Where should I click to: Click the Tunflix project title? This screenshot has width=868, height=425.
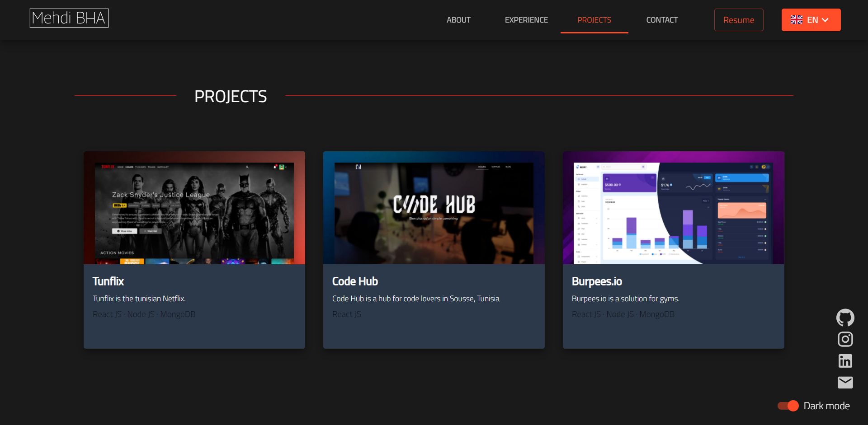point(108,281)
